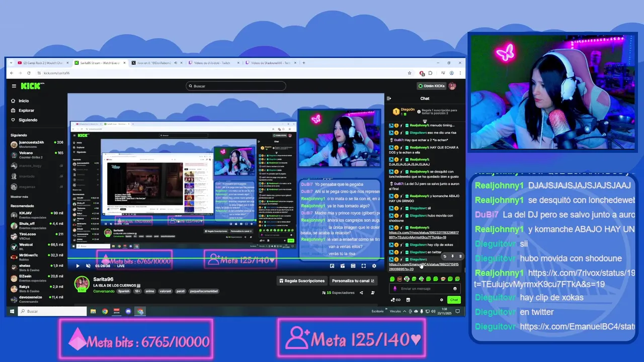Click the taskbar Buscar search box
644x362 pixels.
tap(52, 311)
